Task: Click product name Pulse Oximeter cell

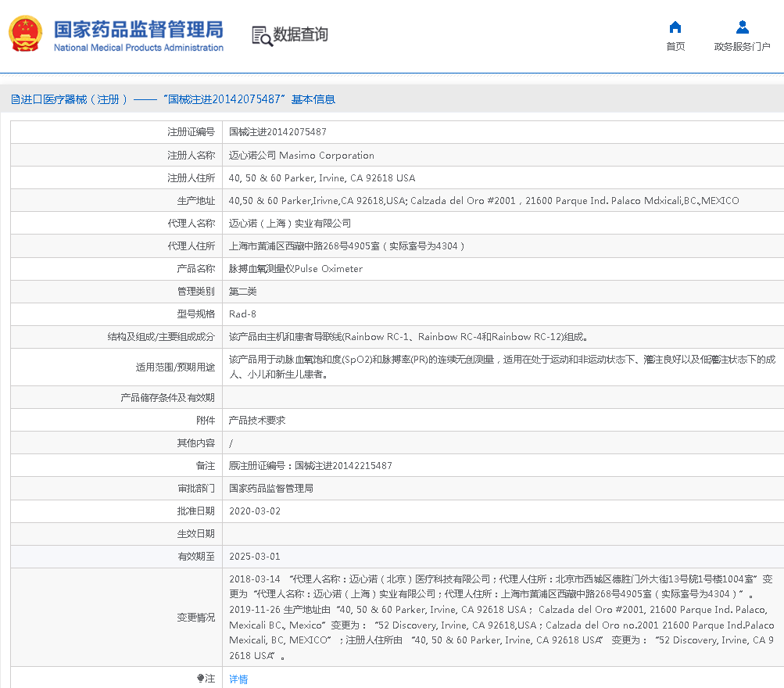Action: [295, 268]
